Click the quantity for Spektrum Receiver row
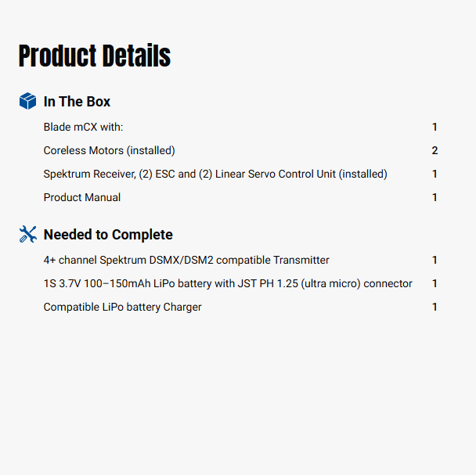The height and width of the screenshot is (475, 476). [435, 174]
